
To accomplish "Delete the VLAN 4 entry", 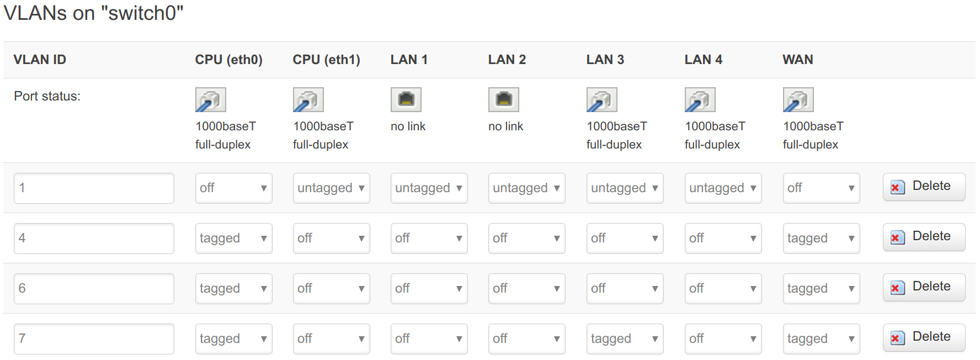I will click(x=924, y=237).
